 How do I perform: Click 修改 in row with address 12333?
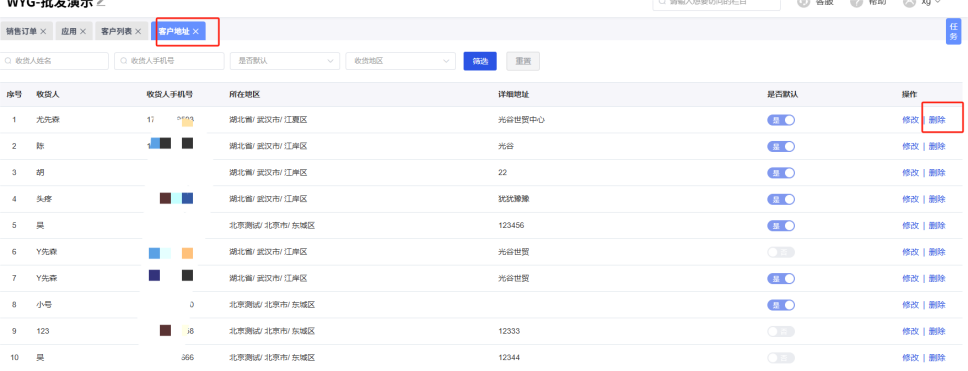[910, 331]
